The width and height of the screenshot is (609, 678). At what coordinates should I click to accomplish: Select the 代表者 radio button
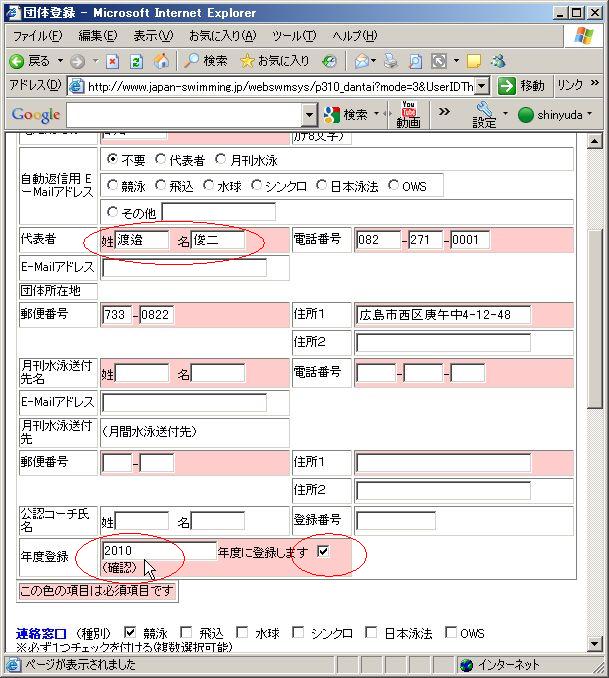click(161, 160)
